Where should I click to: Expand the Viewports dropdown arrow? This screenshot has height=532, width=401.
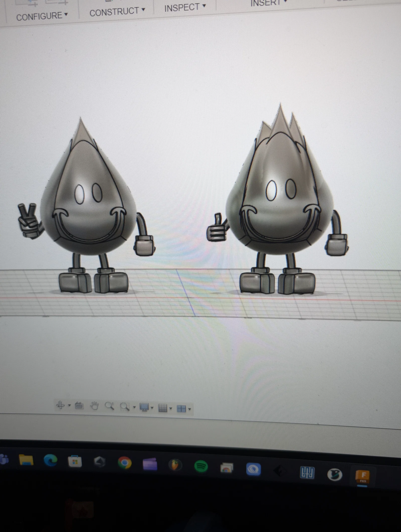click(189, 410)
